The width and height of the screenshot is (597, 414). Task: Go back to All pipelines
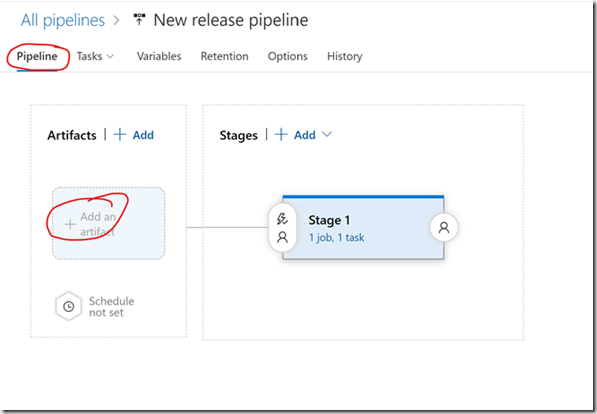(63, 20)
